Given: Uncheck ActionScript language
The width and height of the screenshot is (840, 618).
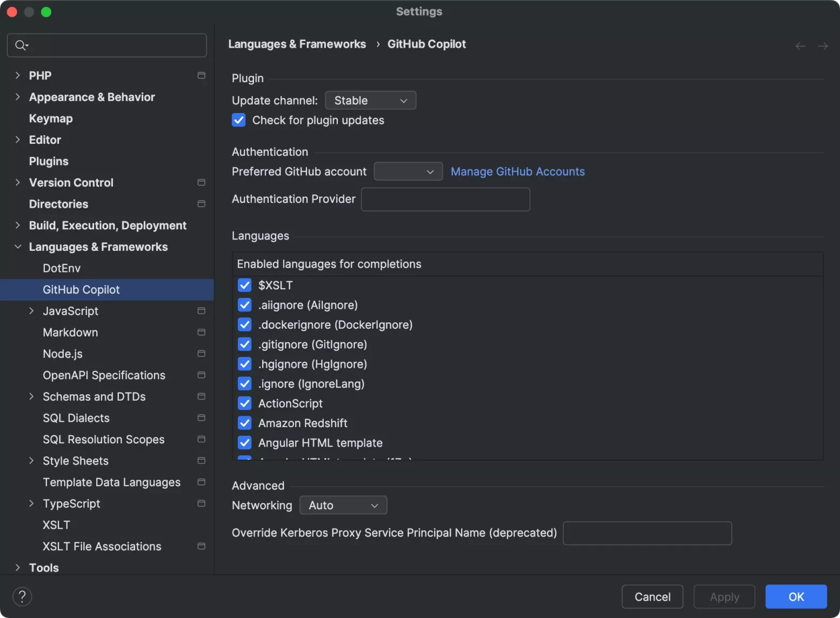Looking at the screenshot, I should [245, 403].
